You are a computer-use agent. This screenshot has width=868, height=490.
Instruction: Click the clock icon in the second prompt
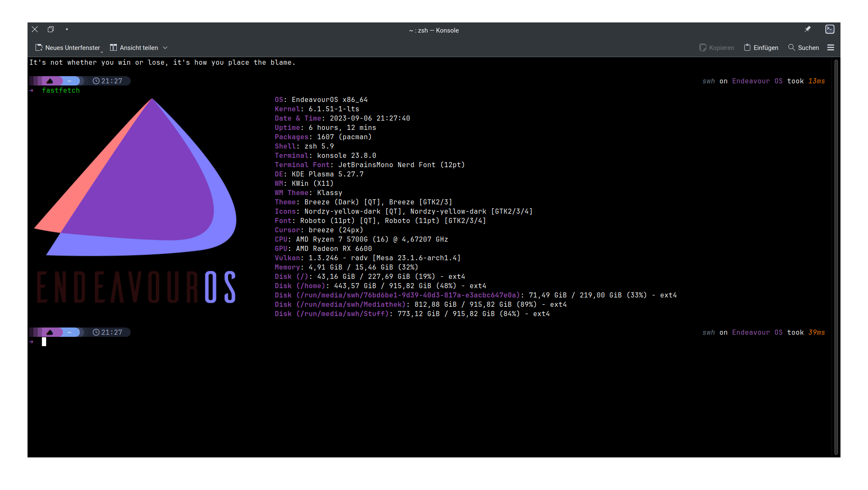(x=96, y=332)
